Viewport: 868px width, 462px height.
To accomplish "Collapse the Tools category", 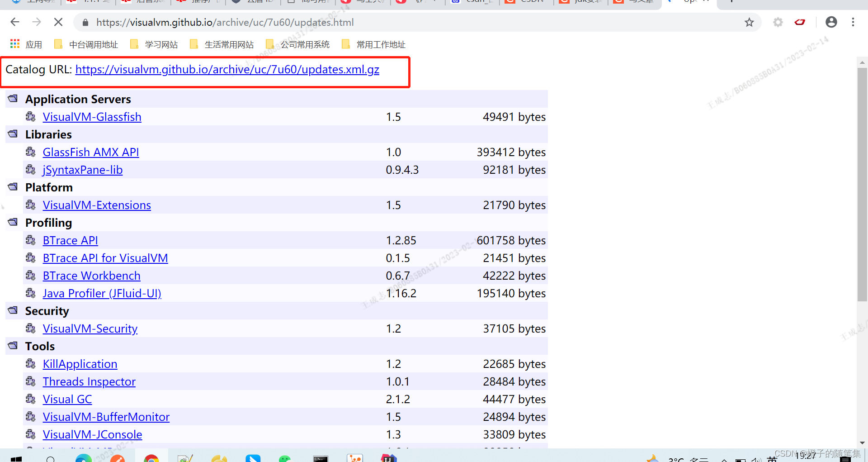I will coord(12,345).
